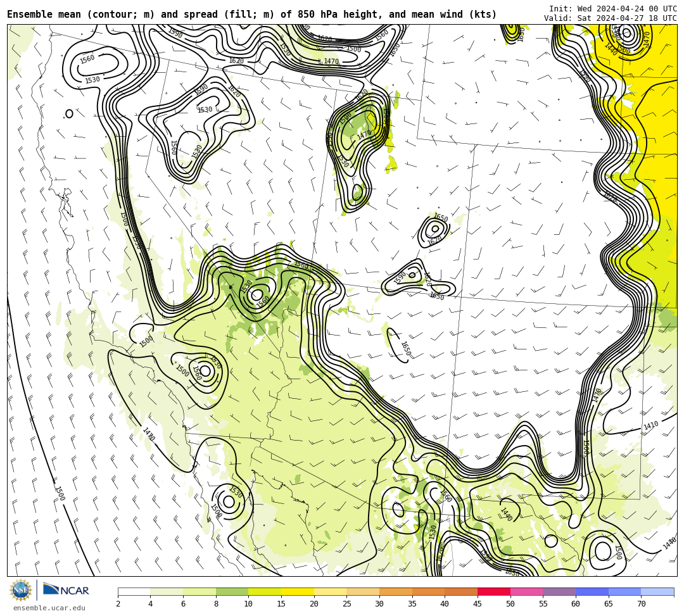Pick the dark orange 40–45 m colorbar swatch

tap(461, 591)
